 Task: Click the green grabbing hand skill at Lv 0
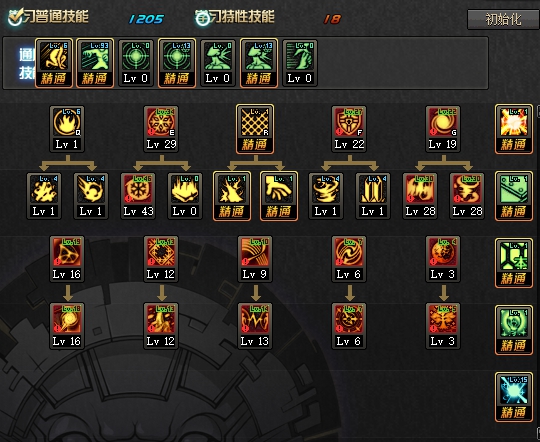300,62
